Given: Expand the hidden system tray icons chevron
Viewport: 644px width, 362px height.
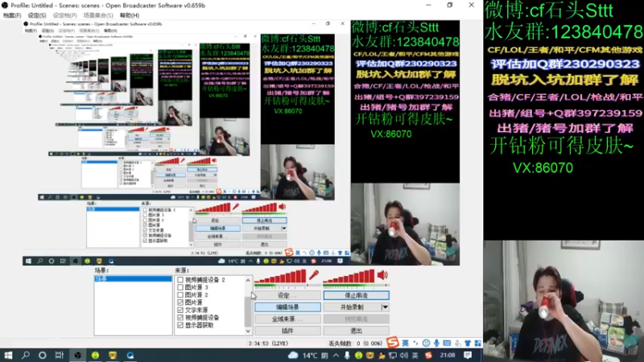Looking at the screenshot, I should click(336, 355).
